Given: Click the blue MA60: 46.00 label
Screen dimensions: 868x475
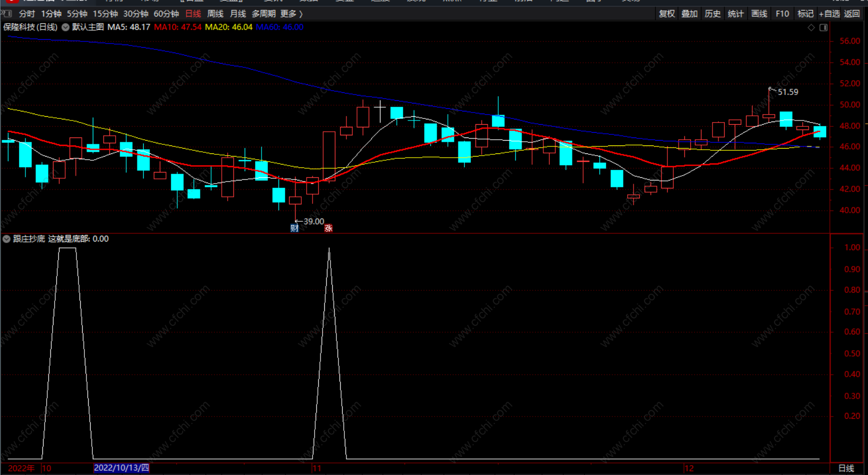Looking at the screenshot, I should pyautogui.click(x=280, y=27).
